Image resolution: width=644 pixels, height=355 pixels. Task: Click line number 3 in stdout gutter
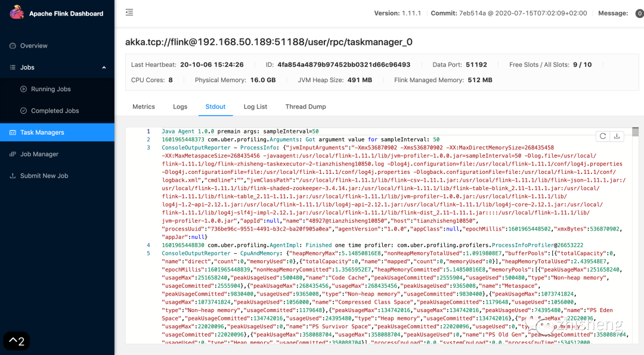point(148,148)
